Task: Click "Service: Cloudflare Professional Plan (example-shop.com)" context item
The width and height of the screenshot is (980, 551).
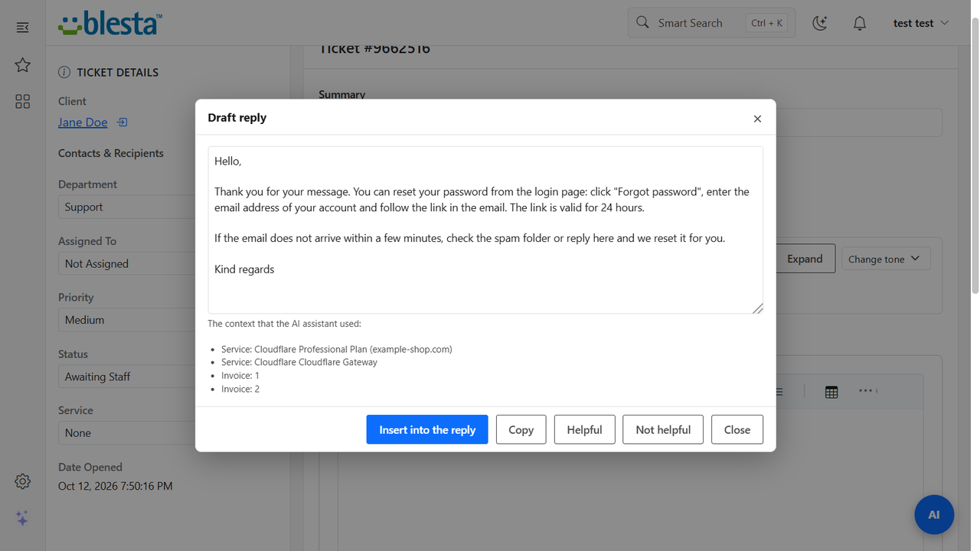Action: 337,349
